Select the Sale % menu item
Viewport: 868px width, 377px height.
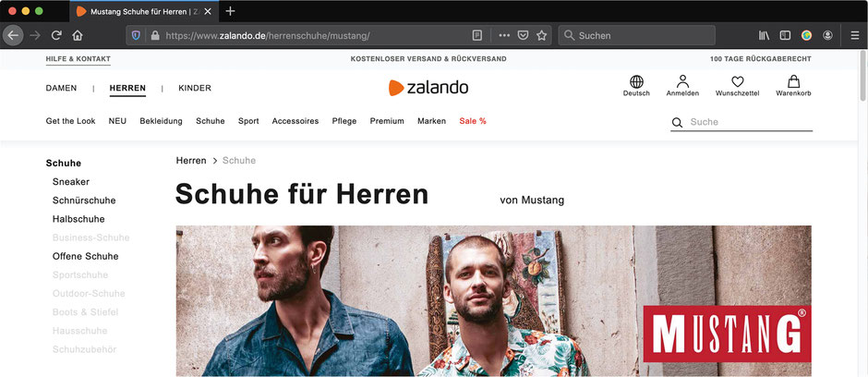(473, 121)
